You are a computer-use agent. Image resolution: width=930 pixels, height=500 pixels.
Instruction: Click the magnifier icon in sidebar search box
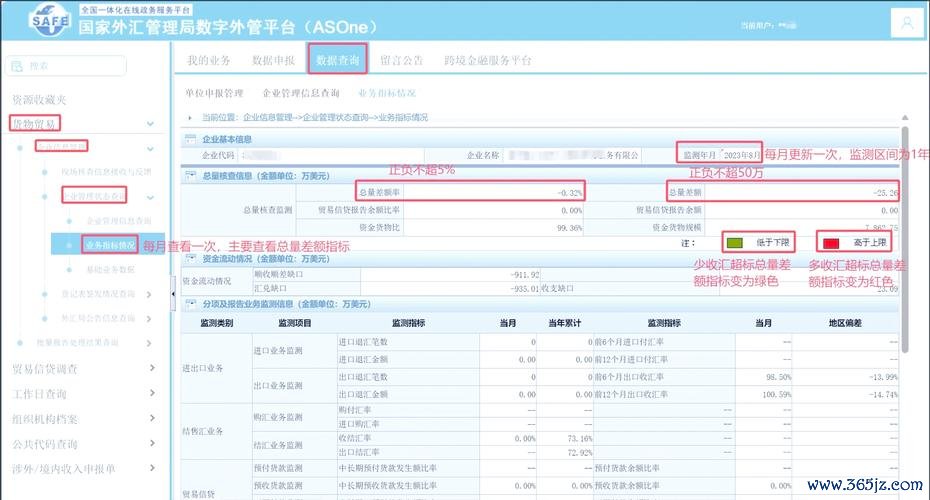(x=17, y=66)
